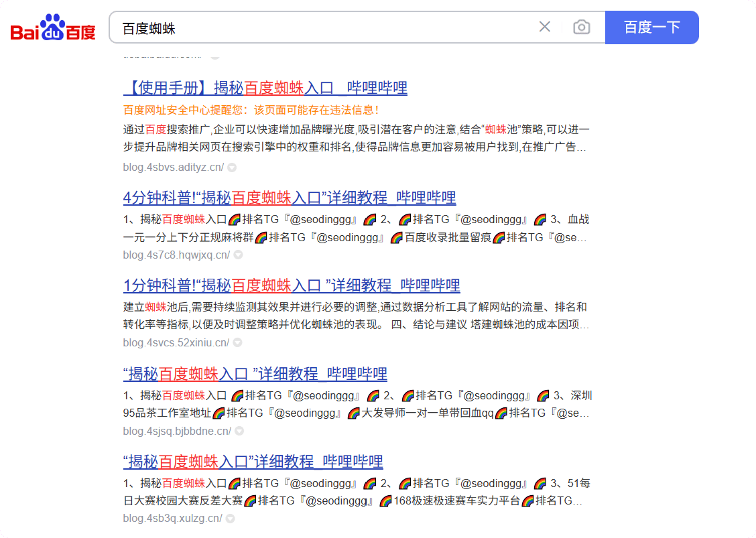Open image search camera icon
756x538 pixels.
582,27
